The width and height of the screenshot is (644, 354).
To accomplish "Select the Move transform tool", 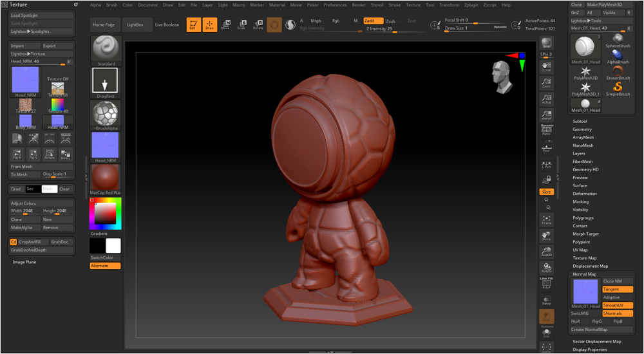I will click(x=225, y=24).
